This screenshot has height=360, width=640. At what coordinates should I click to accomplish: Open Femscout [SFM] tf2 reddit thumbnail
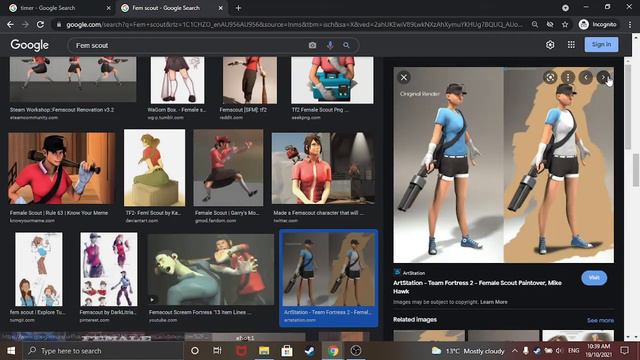tap(250, 80)
